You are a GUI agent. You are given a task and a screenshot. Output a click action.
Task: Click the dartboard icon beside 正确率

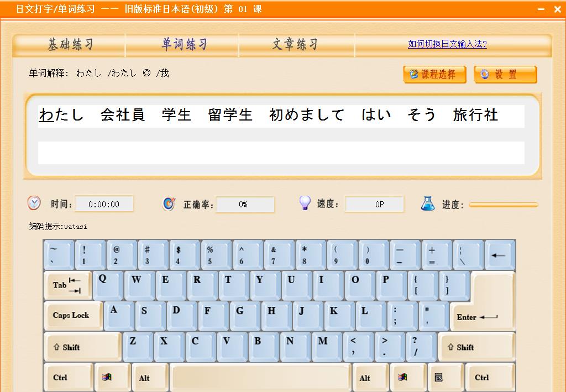pos(170,203)
